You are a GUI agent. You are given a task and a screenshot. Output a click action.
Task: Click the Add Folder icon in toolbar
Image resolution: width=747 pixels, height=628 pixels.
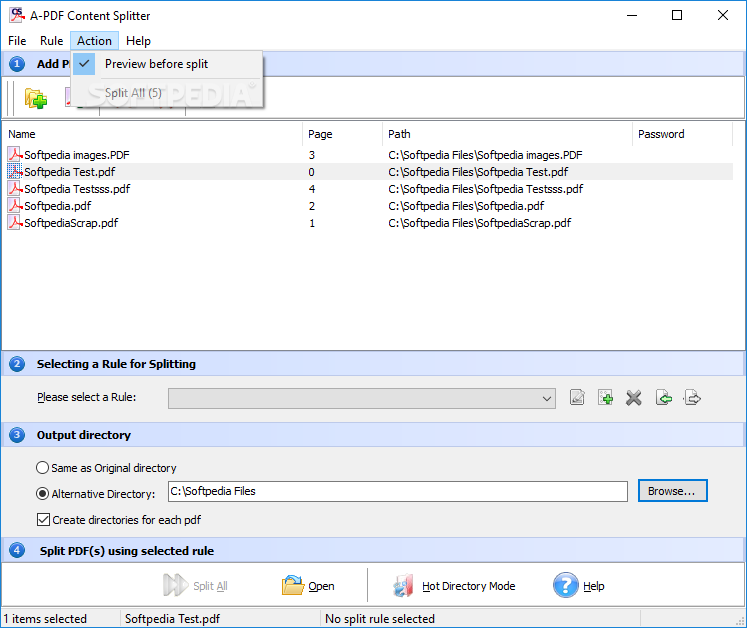(36, 99)
